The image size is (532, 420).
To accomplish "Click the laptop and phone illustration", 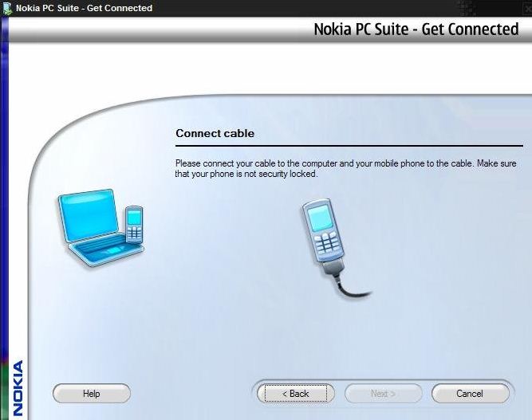I will [x=100, y=227].
